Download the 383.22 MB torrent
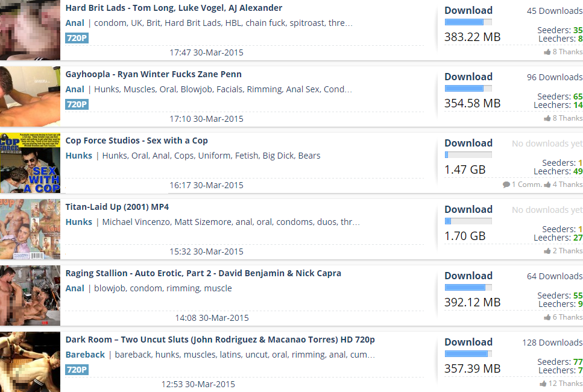The width and height of the screenshot is (583, 392). click(468, 10)
